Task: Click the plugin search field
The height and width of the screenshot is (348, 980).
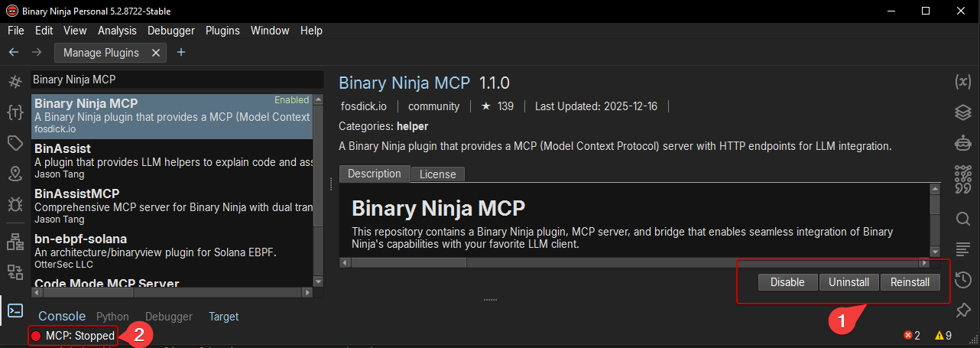Action: [177, 80]
